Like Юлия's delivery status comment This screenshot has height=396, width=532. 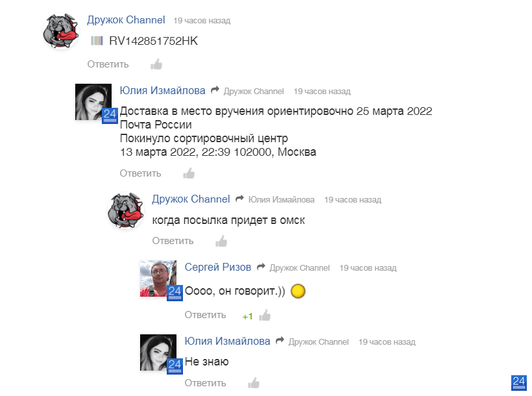click(x=189, y=173)
